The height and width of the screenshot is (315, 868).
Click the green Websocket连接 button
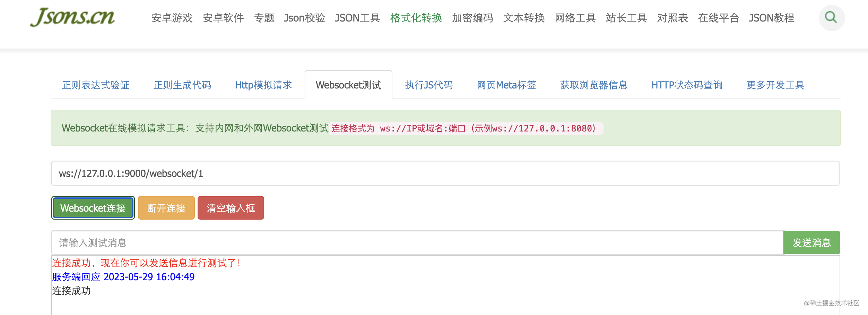93,208
